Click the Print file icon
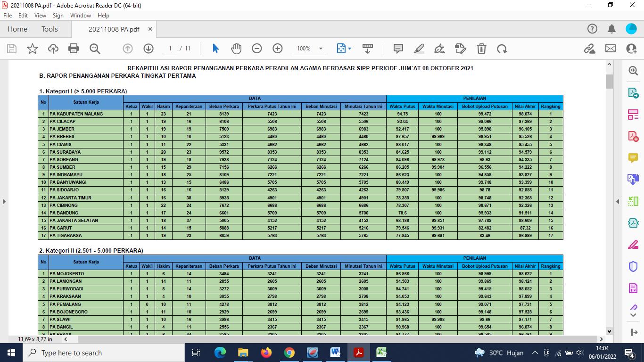This screenshot has width=644, height=362. [74, 49]
